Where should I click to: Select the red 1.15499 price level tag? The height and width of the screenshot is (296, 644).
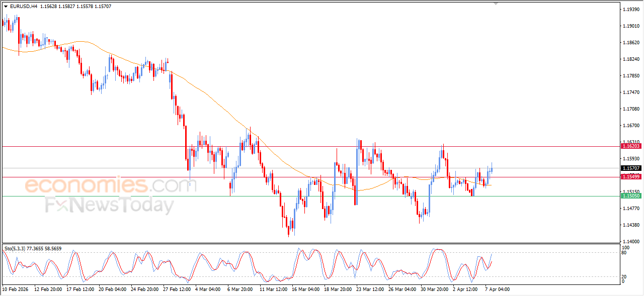[x=630, y=177]
